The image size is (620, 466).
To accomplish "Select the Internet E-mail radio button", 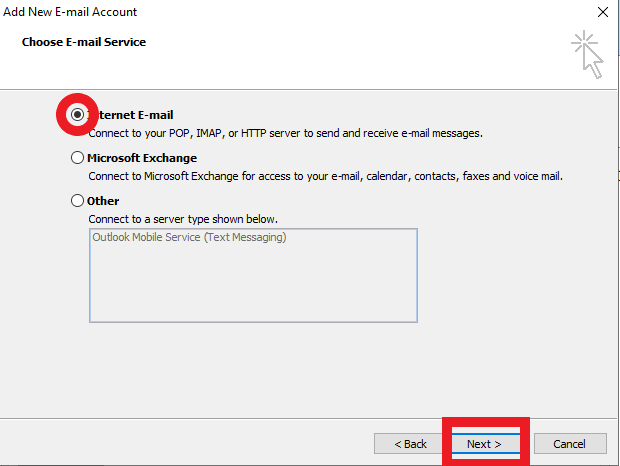I will click(x=77, y=115).
